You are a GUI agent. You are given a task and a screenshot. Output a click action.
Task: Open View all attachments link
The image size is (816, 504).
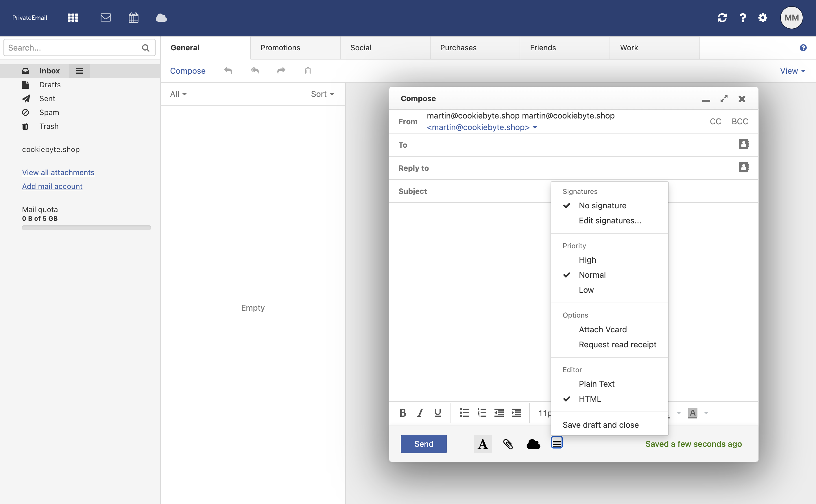[58, 172]
